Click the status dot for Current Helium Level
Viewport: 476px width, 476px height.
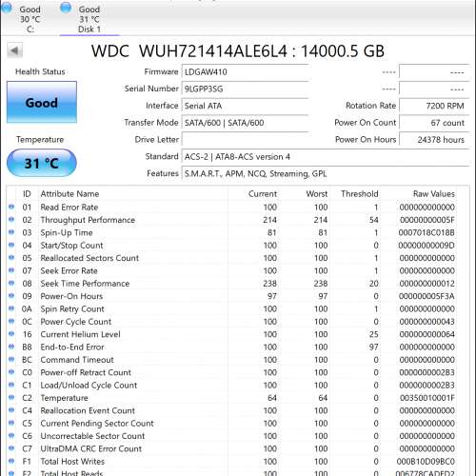11,334
